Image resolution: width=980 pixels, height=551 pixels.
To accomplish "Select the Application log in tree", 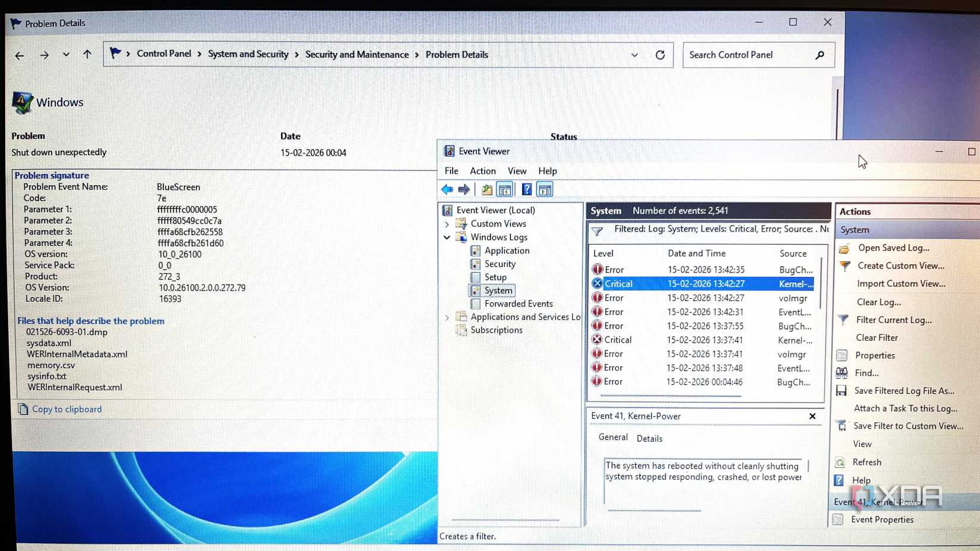I will 507,251.
